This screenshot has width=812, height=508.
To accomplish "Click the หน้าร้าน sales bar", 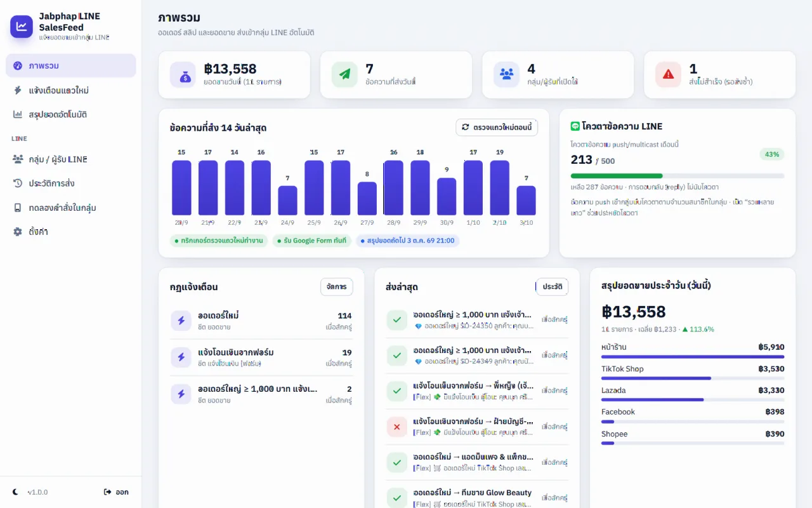I will [693, 357].
